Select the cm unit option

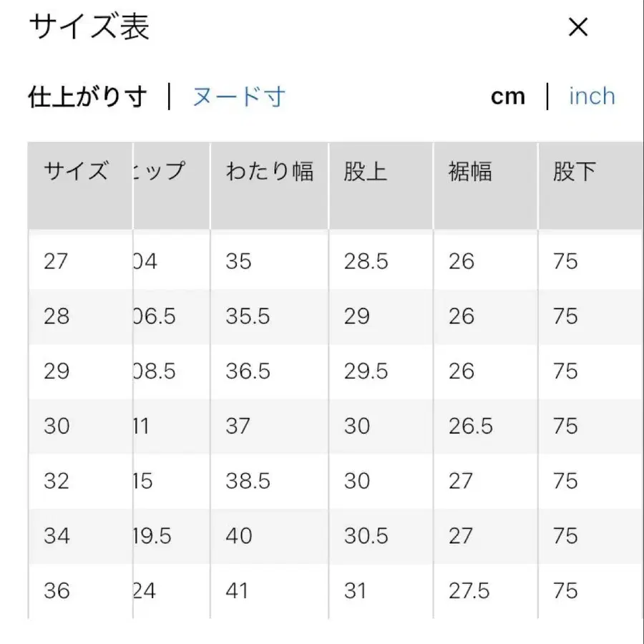tap(508, 95)
